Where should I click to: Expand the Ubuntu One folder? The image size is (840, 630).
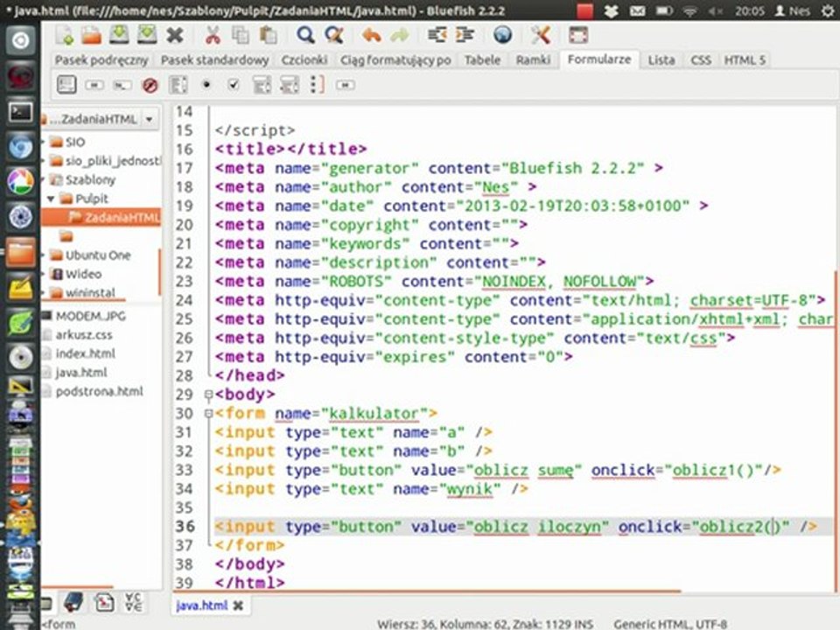point(45,255)
